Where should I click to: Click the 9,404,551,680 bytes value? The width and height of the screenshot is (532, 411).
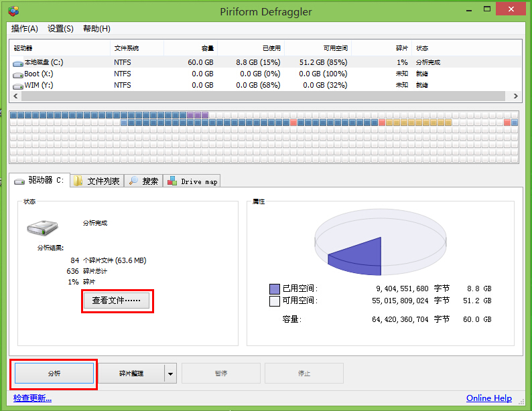402,289
